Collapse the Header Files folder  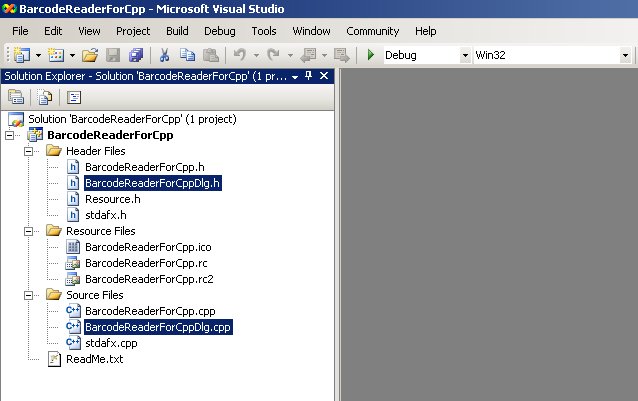click(29, 151)
